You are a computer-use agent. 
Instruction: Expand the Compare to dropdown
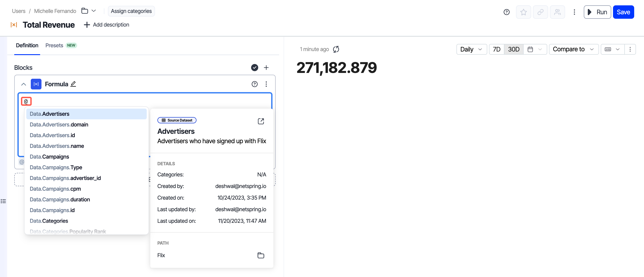click(573, 49)
